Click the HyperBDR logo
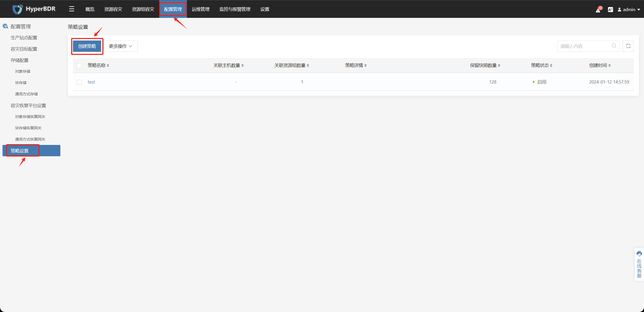The width and height of the screenshot is (644, 312). pyautogui.click(x=34, y=9)
